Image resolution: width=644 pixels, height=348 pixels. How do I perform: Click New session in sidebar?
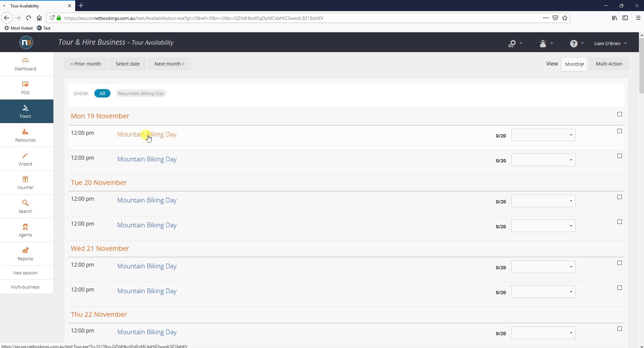25,273
